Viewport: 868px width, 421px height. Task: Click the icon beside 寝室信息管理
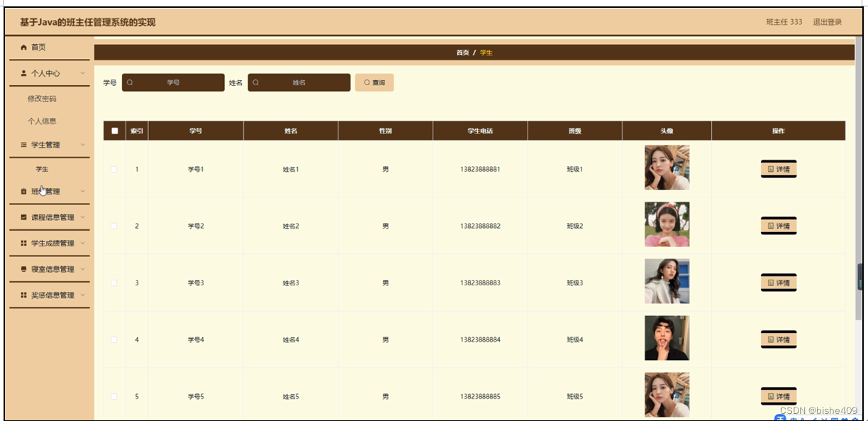click(x=24, y=269)
